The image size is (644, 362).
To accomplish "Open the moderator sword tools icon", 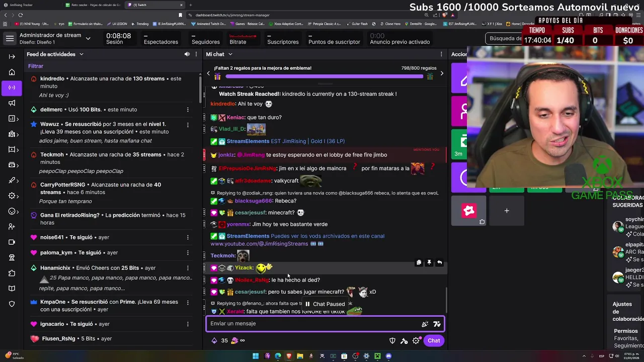I will coord(404,341).
